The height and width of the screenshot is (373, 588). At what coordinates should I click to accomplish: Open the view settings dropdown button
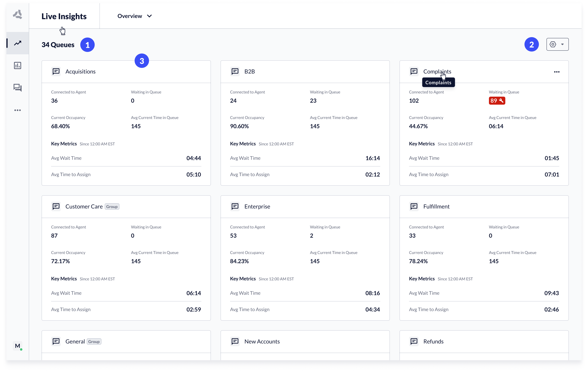[x=557, y=44]
